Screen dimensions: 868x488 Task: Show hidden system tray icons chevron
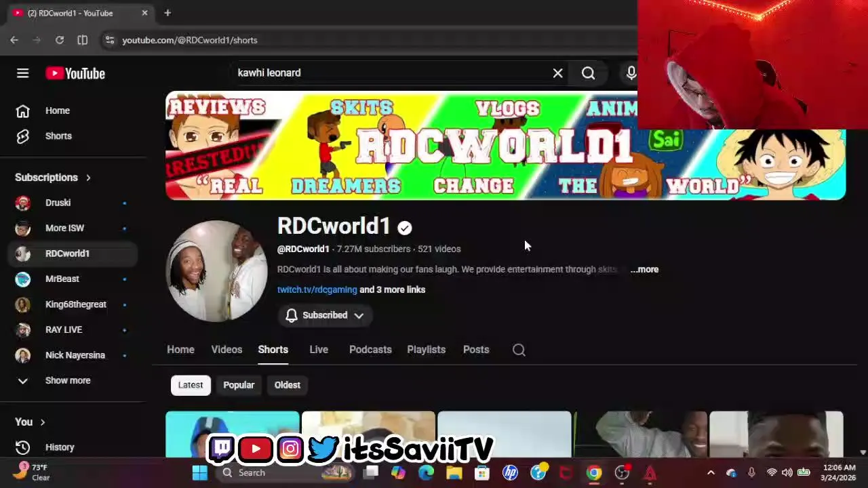pyautogui.click(x=711, y=472)
